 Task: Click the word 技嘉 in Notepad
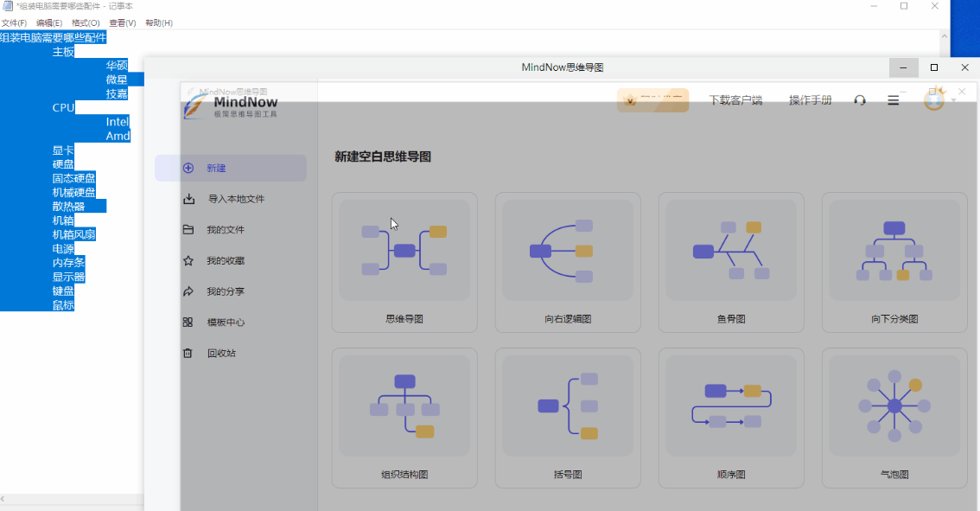117,94
